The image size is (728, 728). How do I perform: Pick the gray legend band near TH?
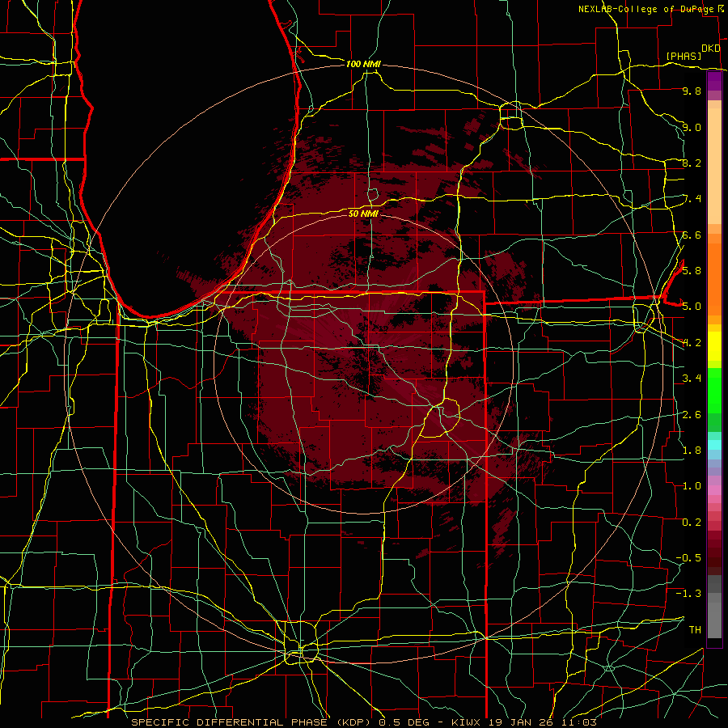tap(714, 620)
